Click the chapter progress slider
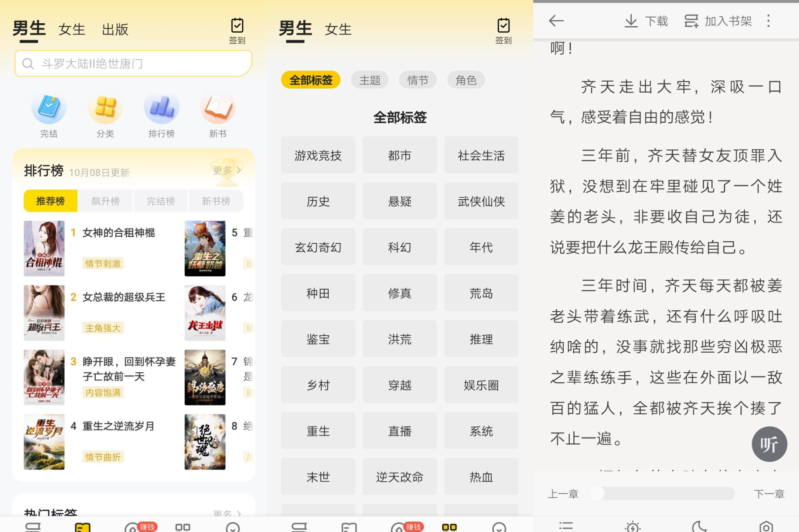799x532 pixels. (x=666, y=494)
